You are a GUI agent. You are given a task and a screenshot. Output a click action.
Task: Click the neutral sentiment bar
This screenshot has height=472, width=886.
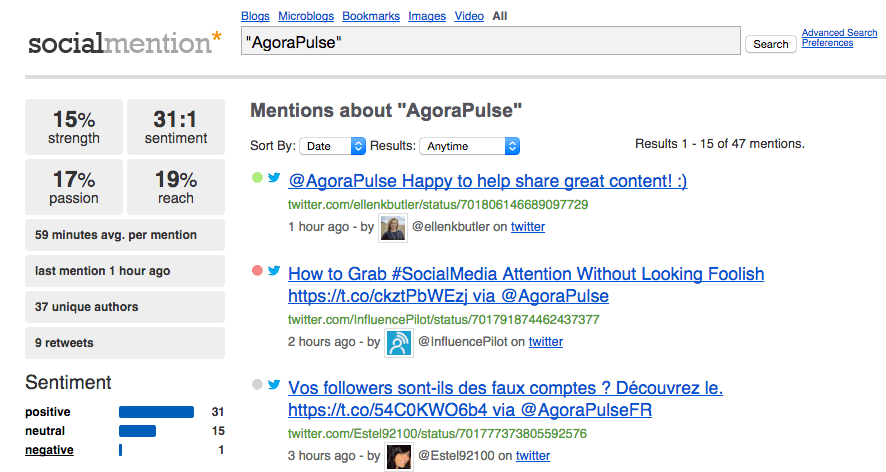point(137,431)
